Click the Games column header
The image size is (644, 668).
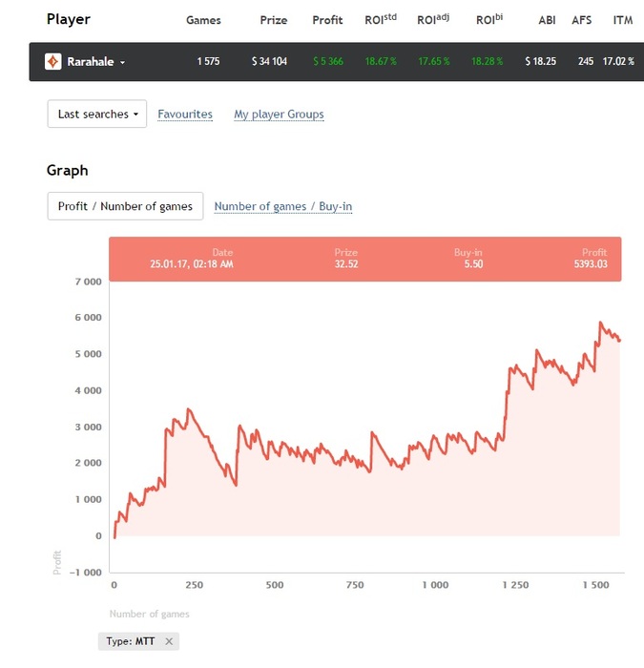pyautogui.click(x=202, y=20)
